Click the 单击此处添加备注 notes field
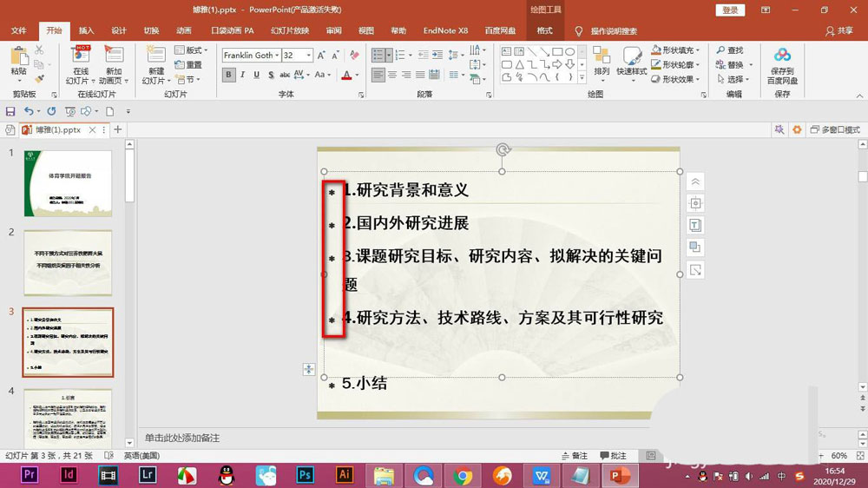 pyautogui.click(x=182, y=438)
